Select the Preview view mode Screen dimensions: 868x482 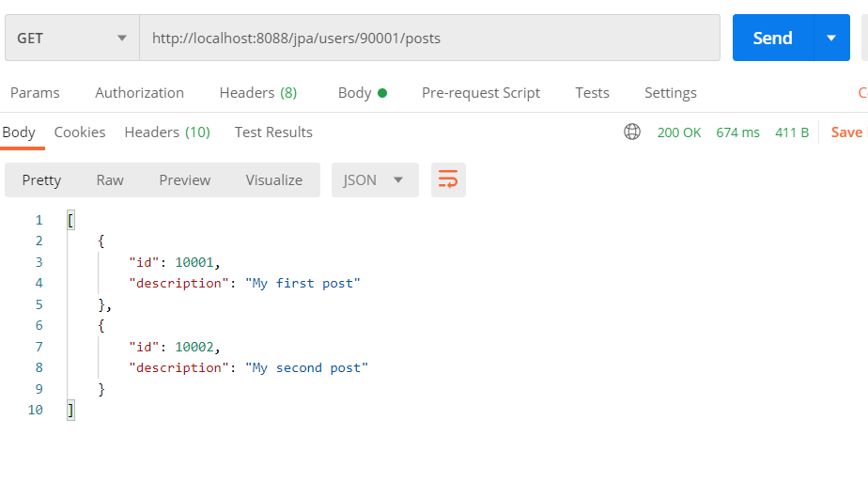(x=185, y=179)
